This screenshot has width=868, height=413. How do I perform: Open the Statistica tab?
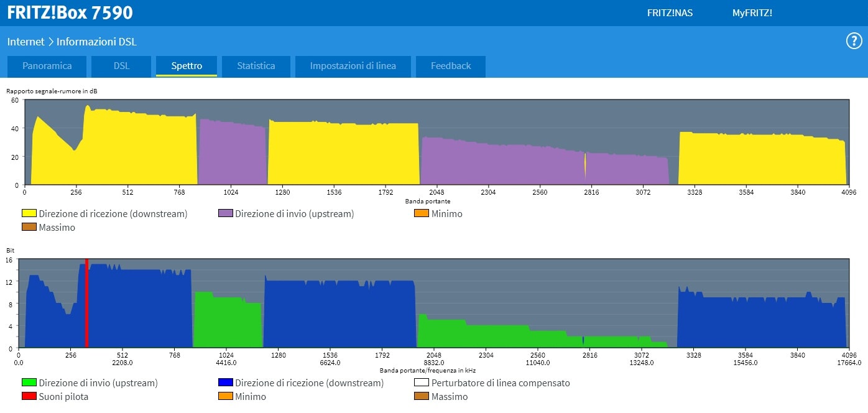coord(256,66)
